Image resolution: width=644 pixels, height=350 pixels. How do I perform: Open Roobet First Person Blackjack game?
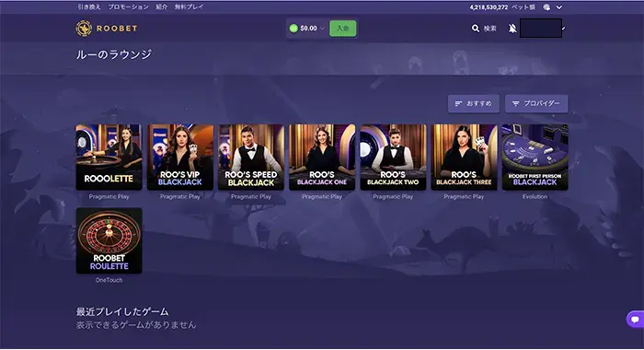(x=535, y=157)
